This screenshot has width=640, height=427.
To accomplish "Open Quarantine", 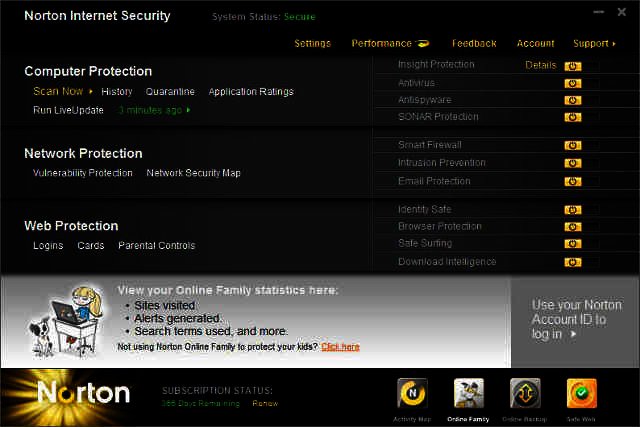I will coord(170,91).
